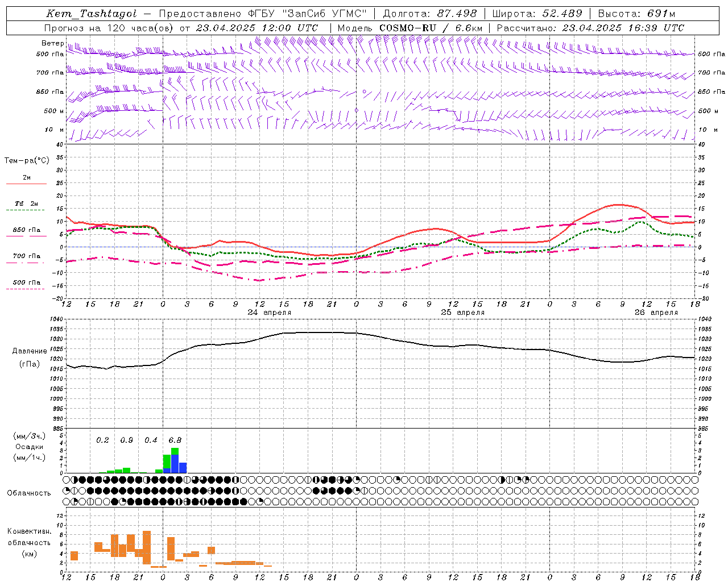Click the 'Осадки' precipitation label

point(30,447)
